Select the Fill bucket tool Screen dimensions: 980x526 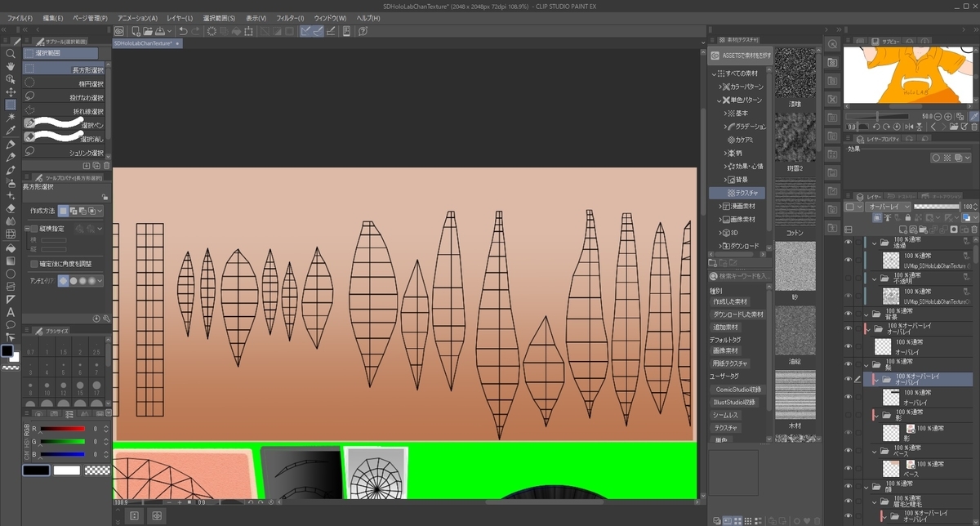point(11,247)
